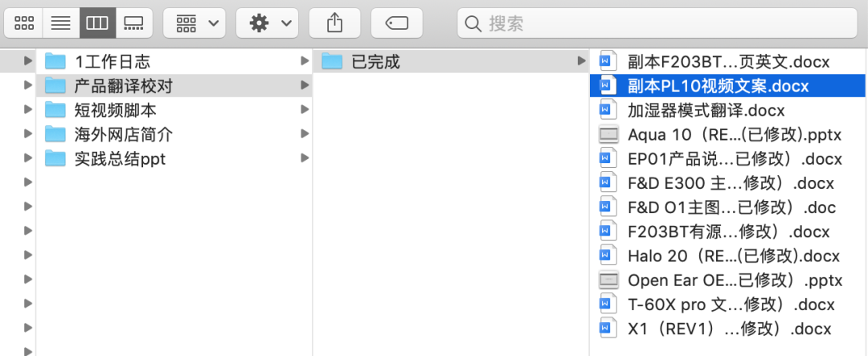Screen dimensions: 868x356
Task: Click document icon of 加湿器模式翻译.docx
Action: tap(608, 109)
